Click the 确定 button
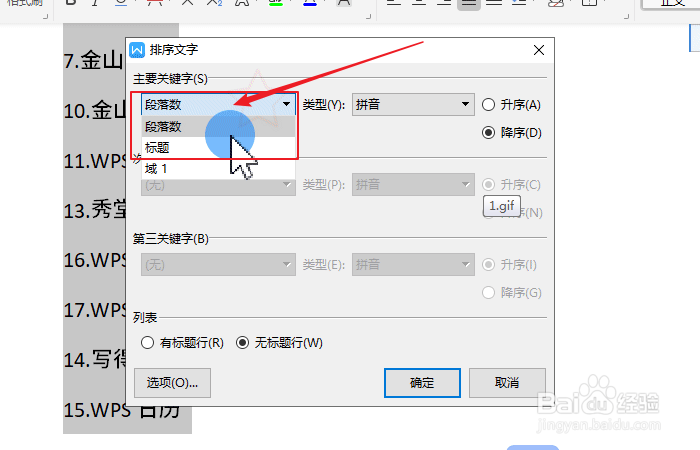This screenshot has height=450, width=700. (422, 383)
